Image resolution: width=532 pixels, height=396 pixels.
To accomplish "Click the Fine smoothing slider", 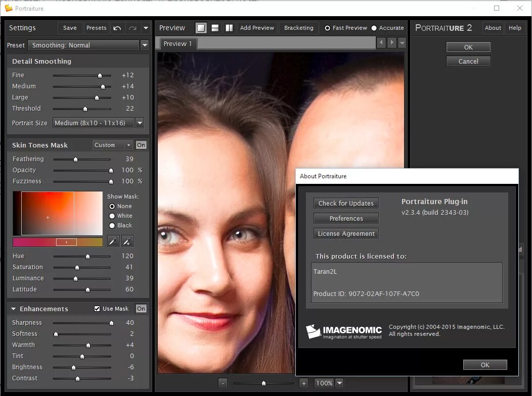I will pos(82,75).
